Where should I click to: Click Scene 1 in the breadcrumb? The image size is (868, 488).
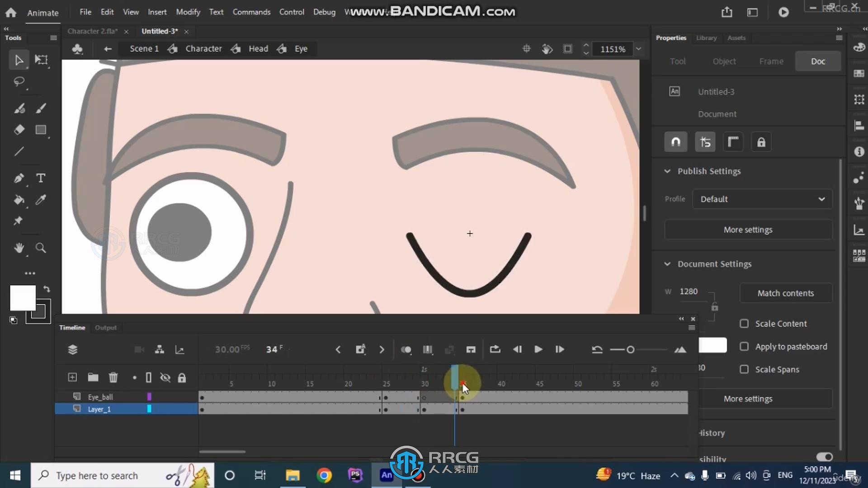click(144, 49)
